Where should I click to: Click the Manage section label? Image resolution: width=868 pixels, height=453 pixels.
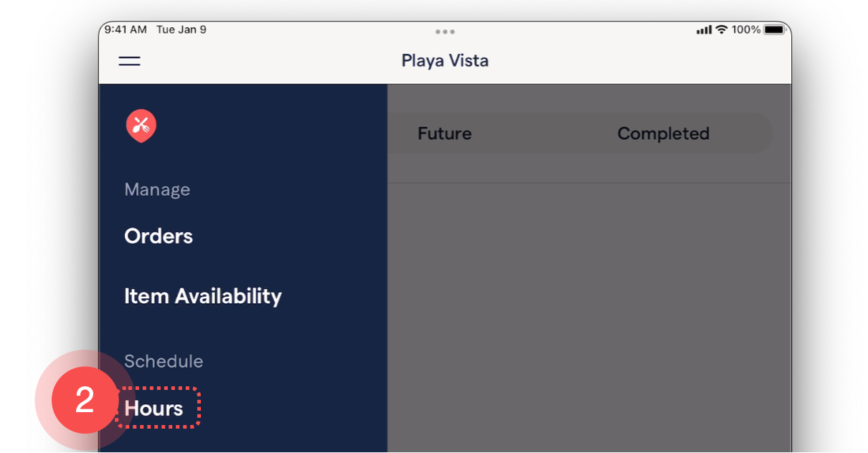point(157,190)
